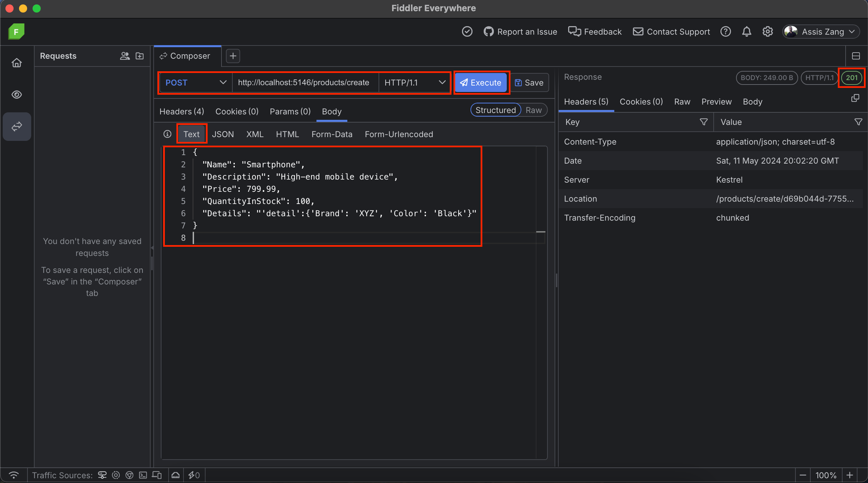
Task: Click the copy icon in Response panel
Action: click(x=855, y=98)
